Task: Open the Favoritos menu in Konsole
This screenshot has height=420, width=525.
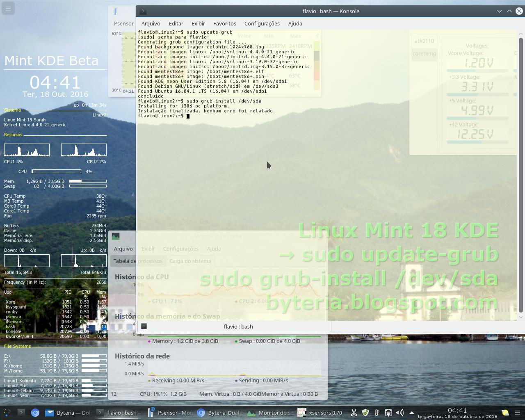Action: pyautogui.click(x=224, y=23)
